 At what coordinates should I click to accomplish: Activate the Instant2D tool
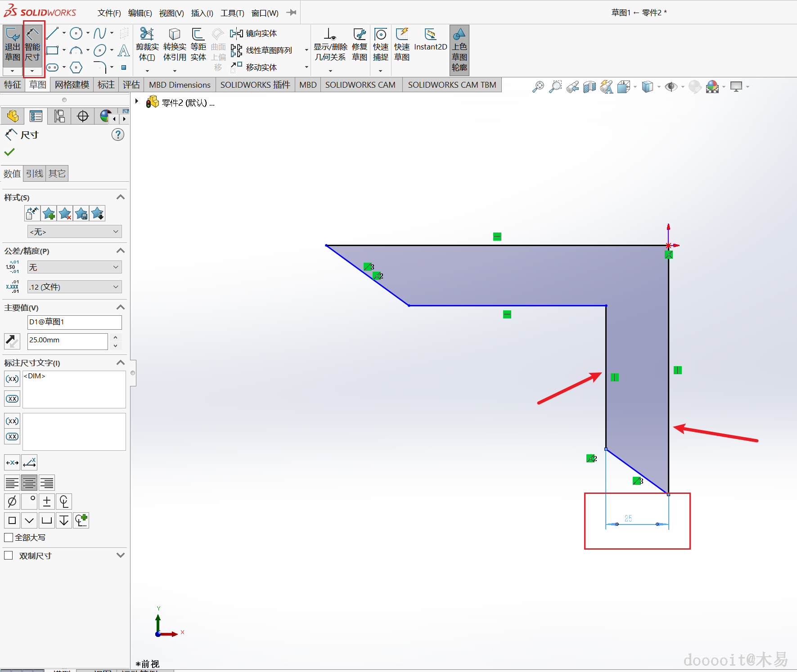pos(430,40)
